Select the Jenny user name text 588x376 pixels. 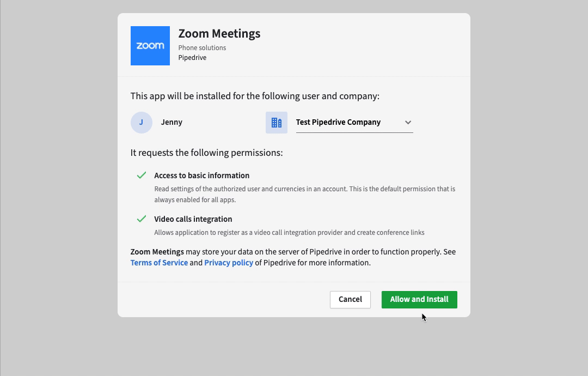pos(171,122)
